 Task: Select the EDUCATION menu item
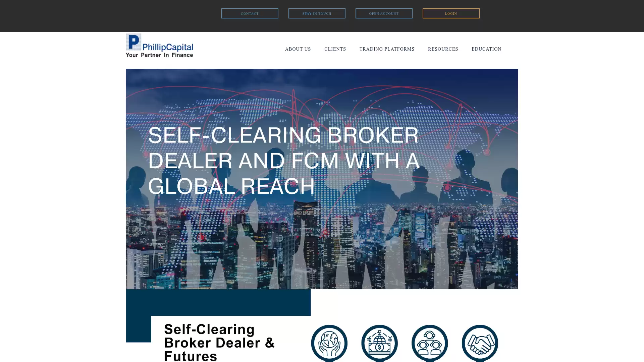click(487, 49)
